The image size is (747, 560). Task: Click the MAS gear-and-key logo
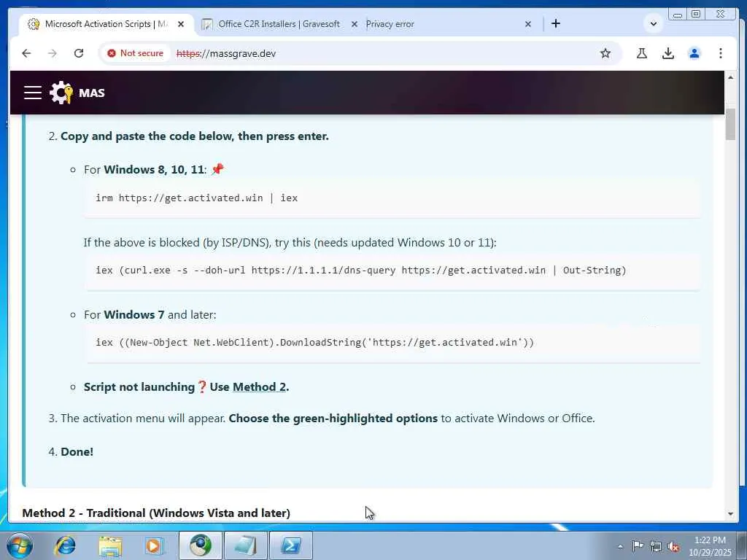(61, 93)
